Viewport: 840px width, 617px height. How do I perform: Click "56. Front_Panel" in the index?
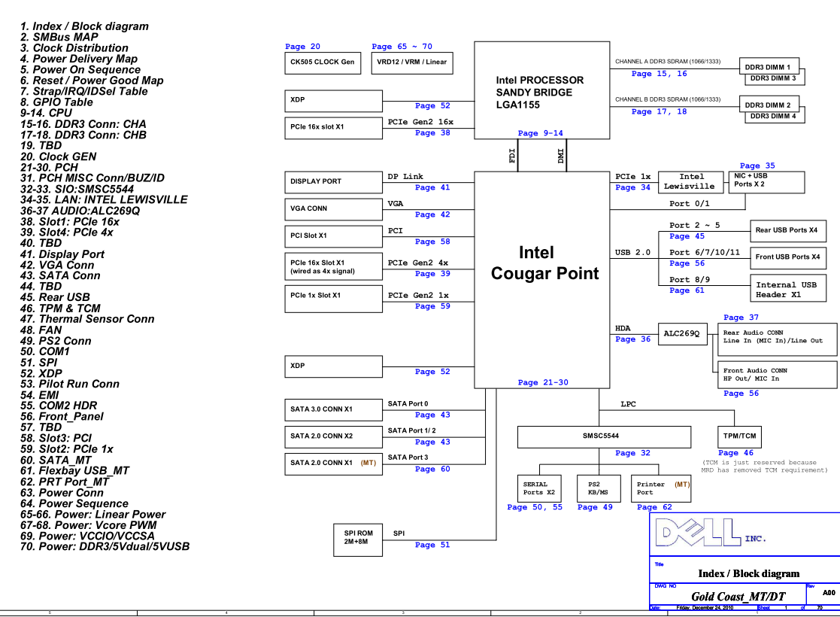click(x=62, y=417)
